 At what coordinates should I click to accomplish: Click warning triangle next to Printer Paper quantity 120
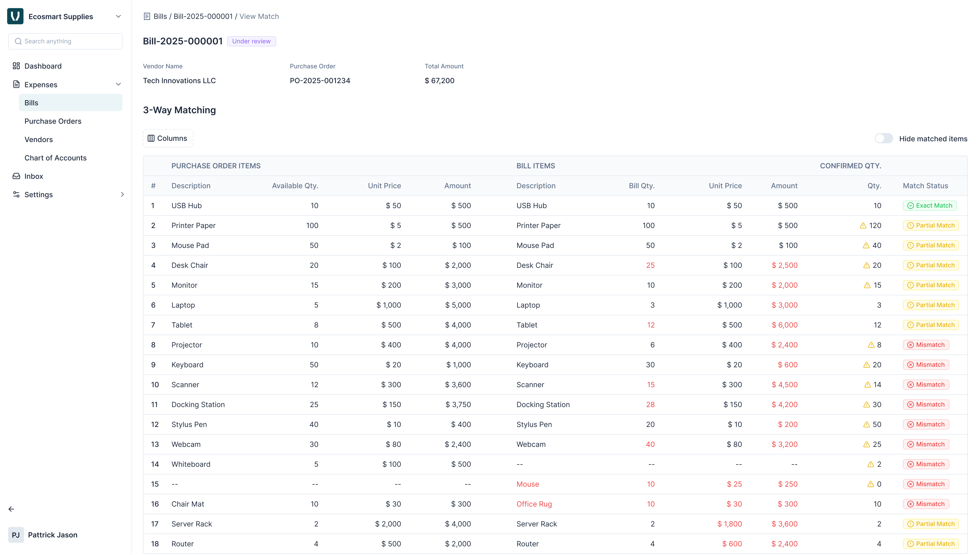(x=863, y=226)
